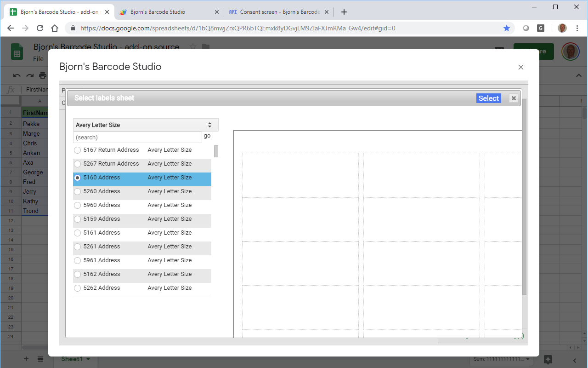This screenshot has width=588, height=368.
Task: Select the 5261 Address radio button
Action: pyautogui.click(x=78, y=247)
